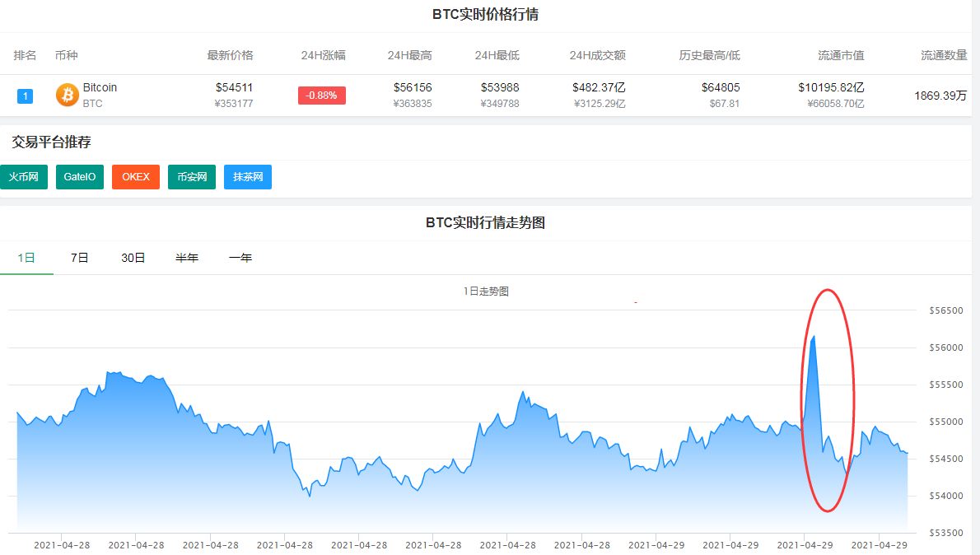Screen dimensions: 980x555
Task: Switch to the 半年 chart tab
Action: point(187,258)
